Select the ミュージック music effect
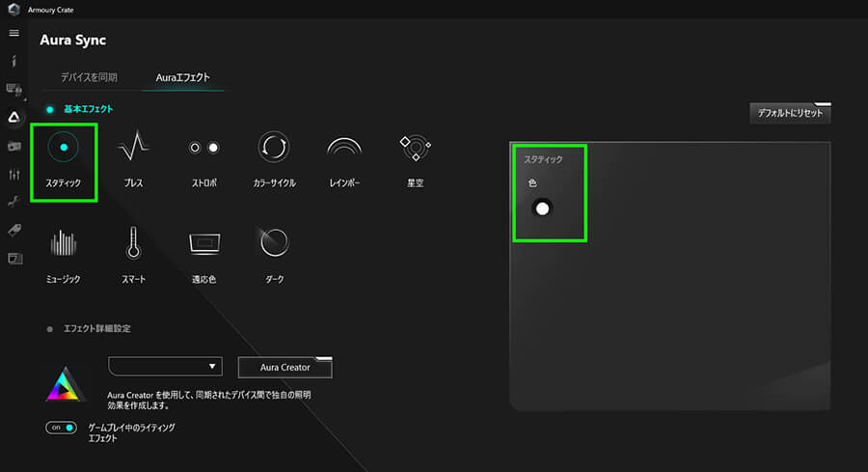Screen dimensions: 868x472 pos(63,256)
